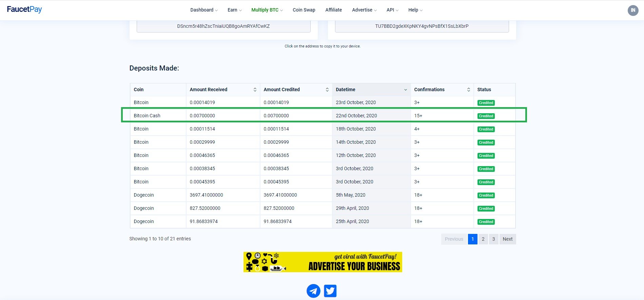Toggle Datetime column sort order
The image size is (644, 300).
point(405,89)
